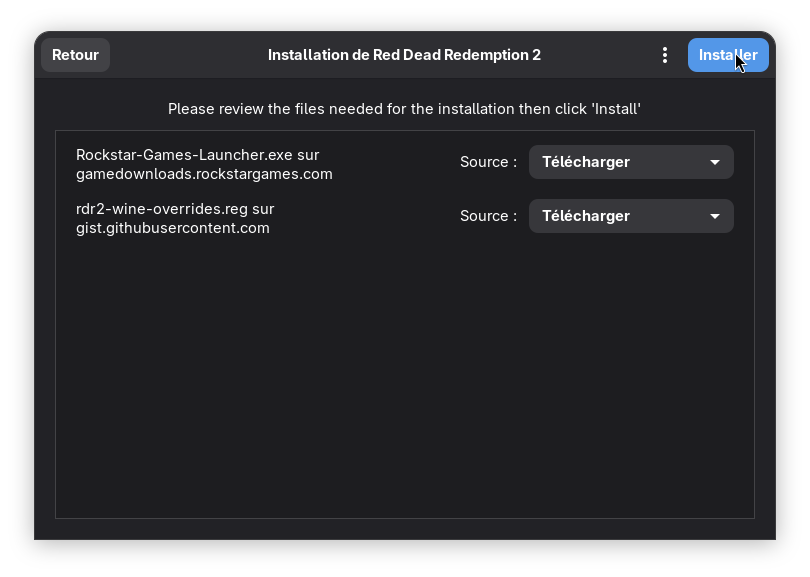Image resolution: width=810 pixels, height=577 pixels.
Task: Open the three-dot options menu
Action: (665, 55)
